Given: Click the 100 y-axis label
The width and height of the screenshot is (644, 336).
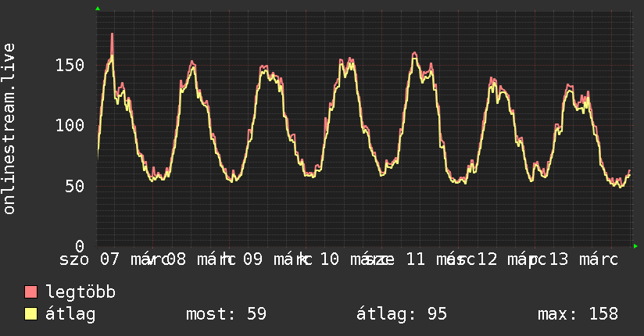Looking at the screenshot, I should click(70, 125).
